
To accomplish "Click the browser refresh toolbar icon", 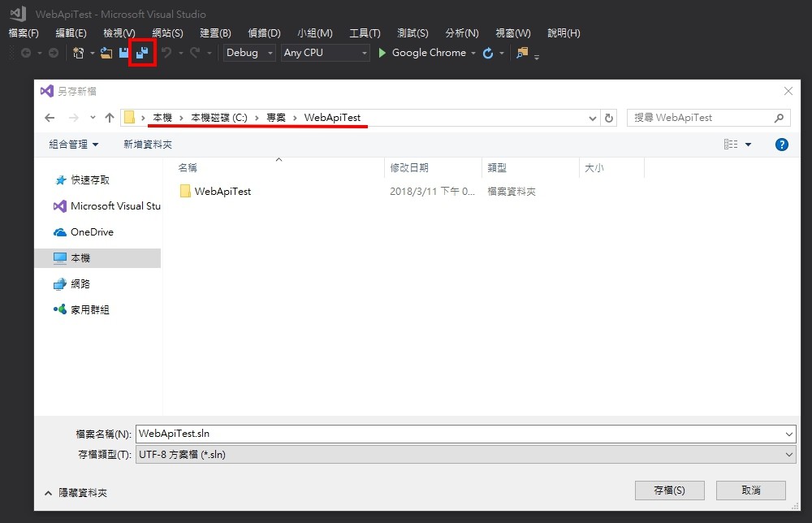I will tap(488, 53).
